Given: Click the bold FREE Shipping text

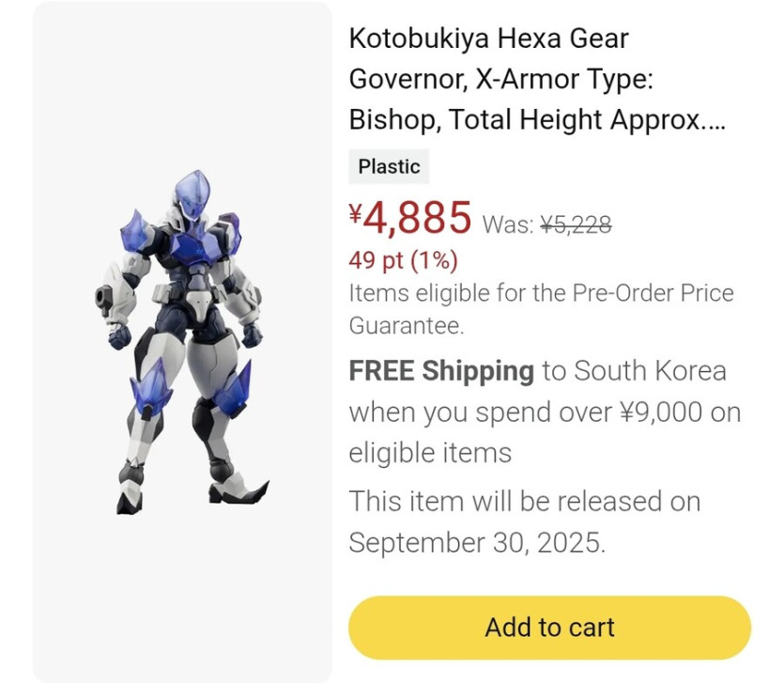Looking at the screenshot, I should coord(441,371).
